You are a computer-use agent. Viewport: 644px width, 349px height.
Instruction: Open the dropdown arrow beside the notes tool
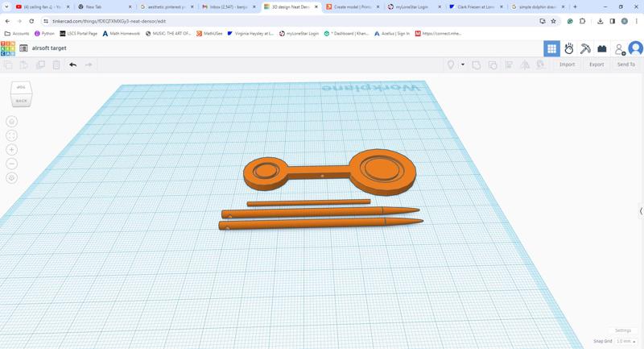(463, 64)
